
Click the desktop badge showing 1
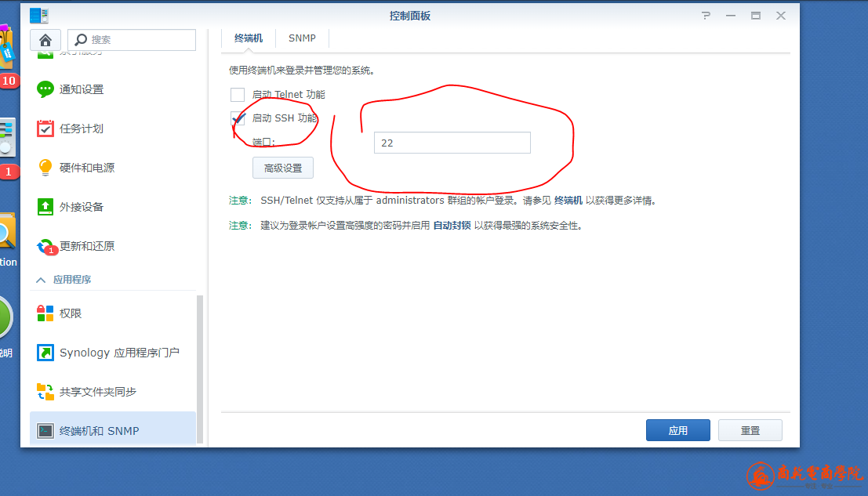point(9,172)
